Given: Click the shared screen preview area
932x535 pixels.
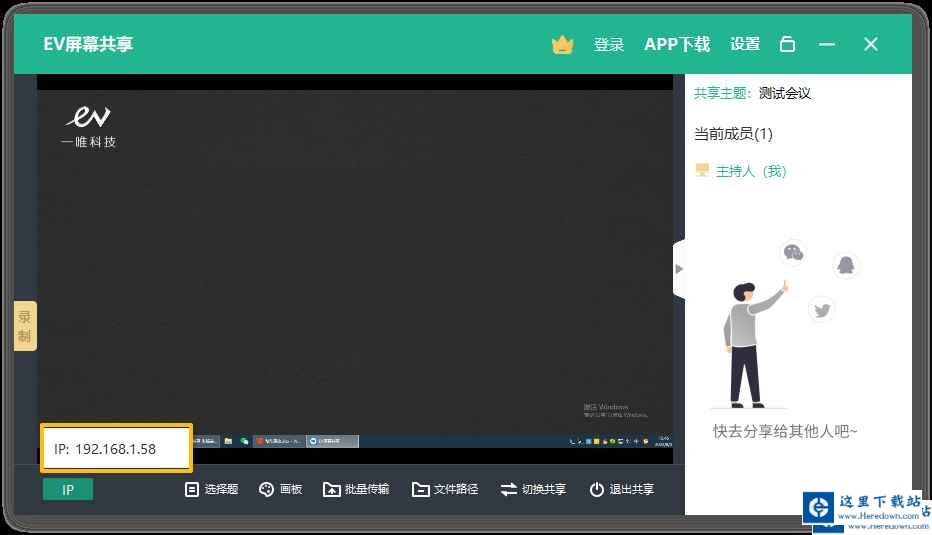Looking at the screenshot, I should [355, 269].
